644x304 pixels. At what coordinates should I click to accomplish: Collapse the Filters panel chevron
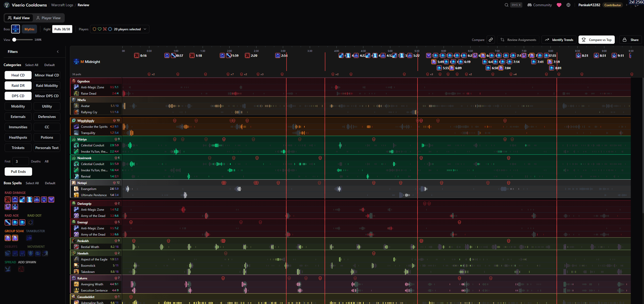[58, 52]
